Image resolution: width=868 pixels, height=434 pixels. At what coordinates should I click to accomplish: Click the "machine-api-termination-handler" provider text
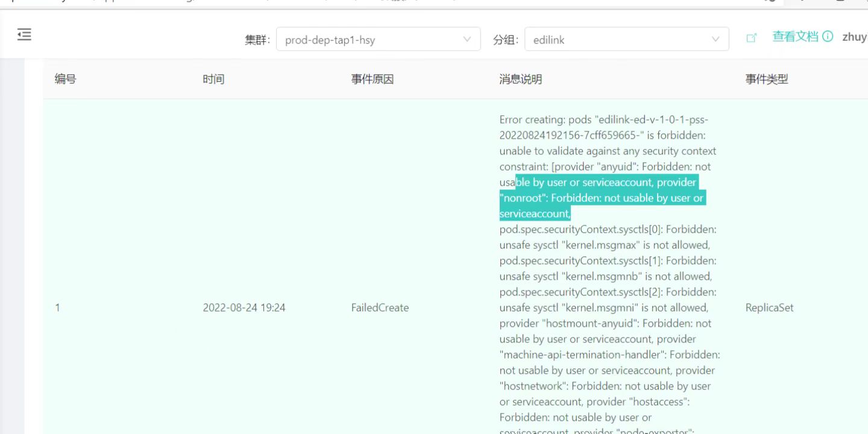(610, 354)
